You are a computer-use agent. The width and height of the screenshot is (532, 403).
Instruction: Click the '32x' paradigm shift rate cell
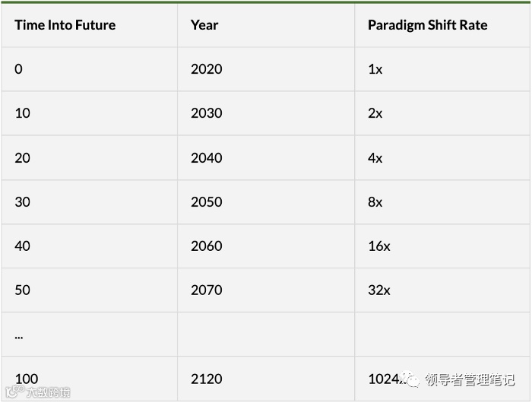click(442, 290)
